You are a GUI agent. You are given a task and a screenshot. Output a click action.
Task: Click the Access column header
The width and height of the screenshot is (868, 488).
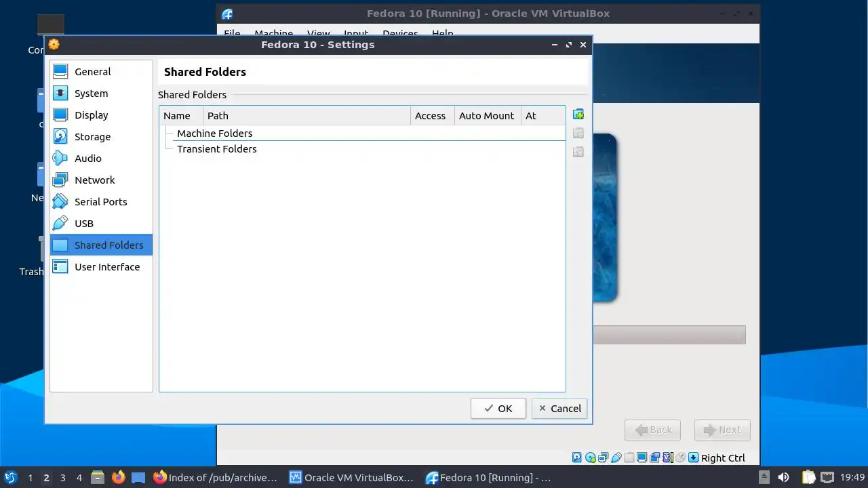tap(432, 116)
